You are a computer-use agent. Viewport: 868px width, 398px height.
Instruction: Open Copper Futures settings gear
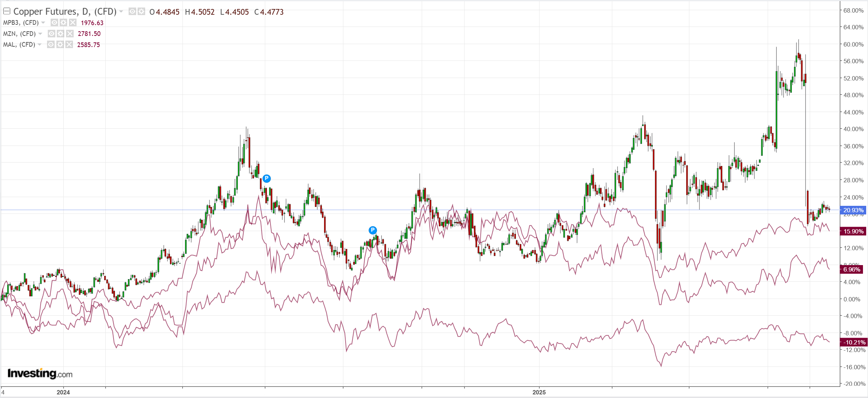click(141, 12)
